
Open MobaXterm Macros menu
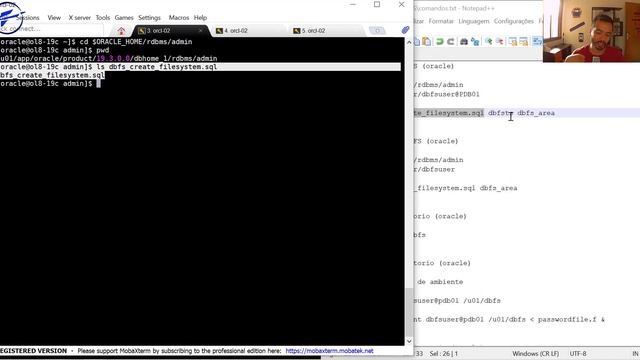coord(179,18)
